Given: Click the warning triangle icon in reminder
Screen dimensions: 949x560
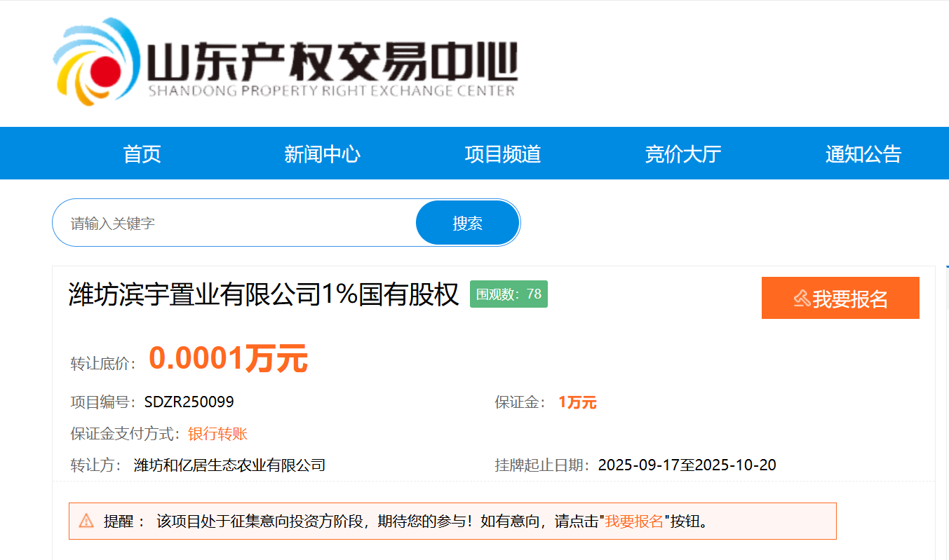Looking at the screenshot, I should tap(86, 521).
